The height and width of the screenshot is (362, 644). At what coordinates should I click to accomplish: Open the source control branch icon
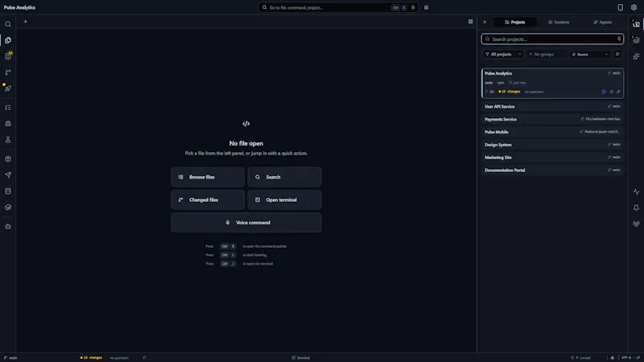pos(8,72)
